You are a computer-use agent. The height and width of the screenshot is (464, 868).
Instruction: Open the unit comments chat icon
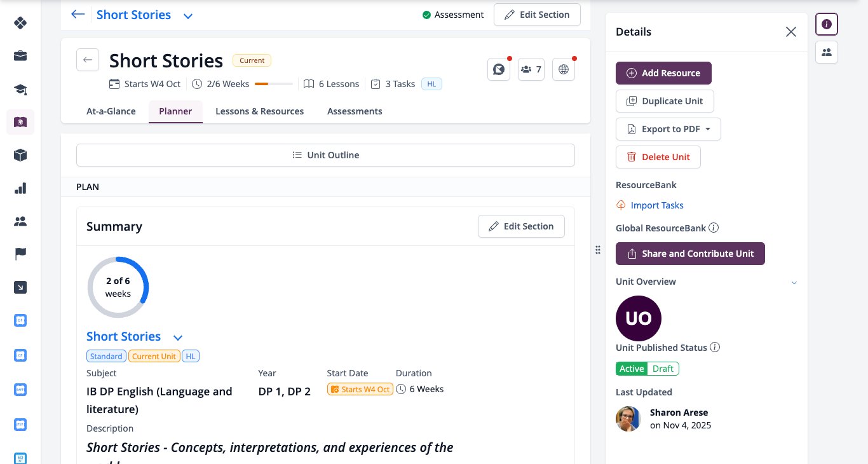click(499, 69)
